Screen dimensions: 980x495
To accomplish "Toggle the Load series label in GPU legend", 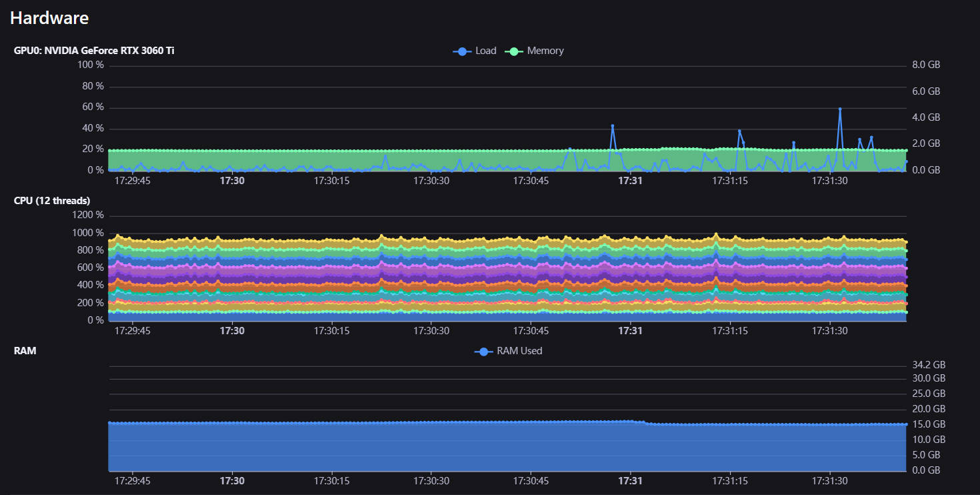I will click(485, 51).
